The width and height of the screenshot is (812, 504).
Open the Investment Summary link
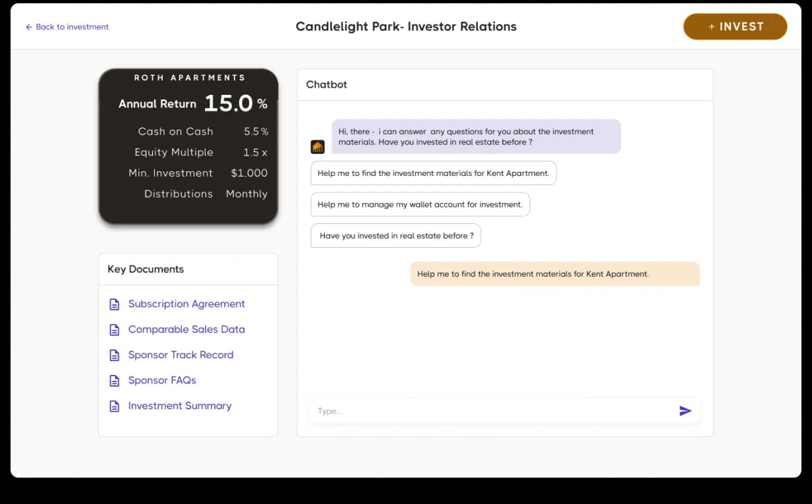click(x=180, y=406)
